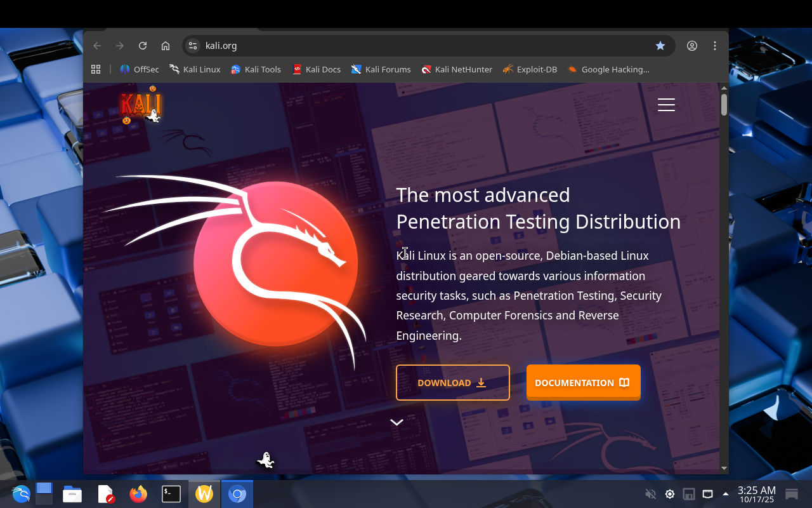This screenshot has width=812, height=508.
Task: Expand hidden system tray icons arrow
Action: pos(726,494)
